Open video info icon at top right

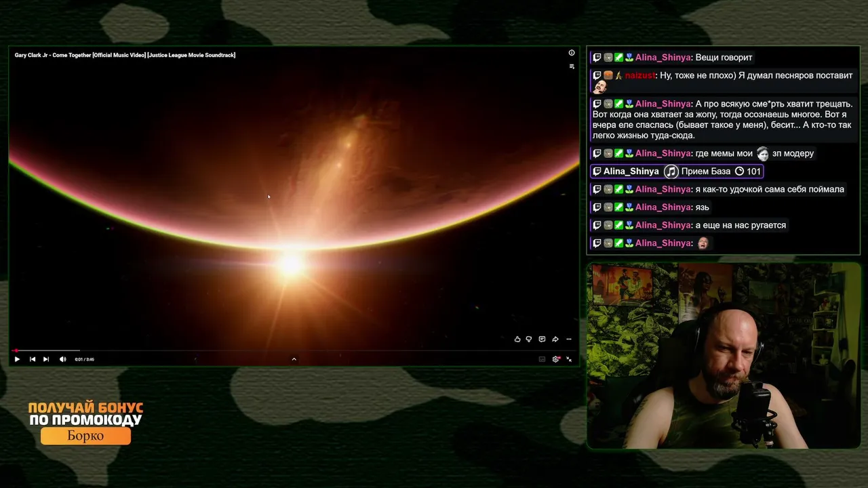click(572, 53)
